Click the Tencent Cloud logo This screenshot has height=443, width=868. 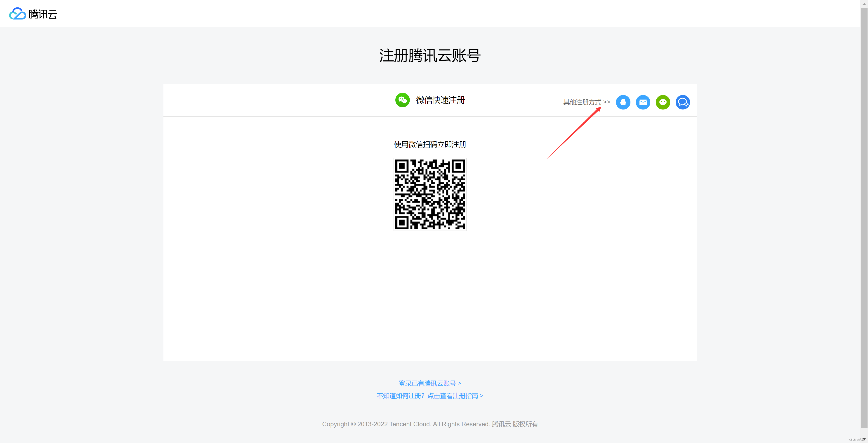(33, 14)
